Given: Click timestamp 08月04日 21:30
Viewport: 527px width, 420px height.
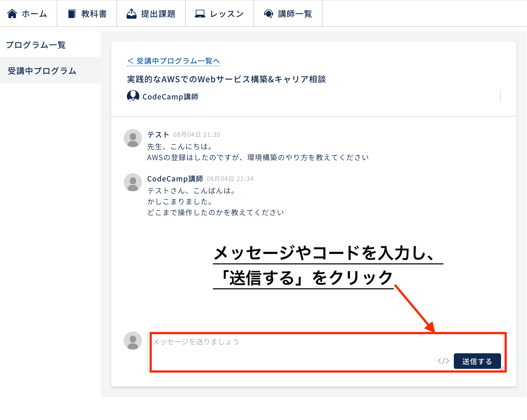Looking at the screenshot, I should (196, 135).
